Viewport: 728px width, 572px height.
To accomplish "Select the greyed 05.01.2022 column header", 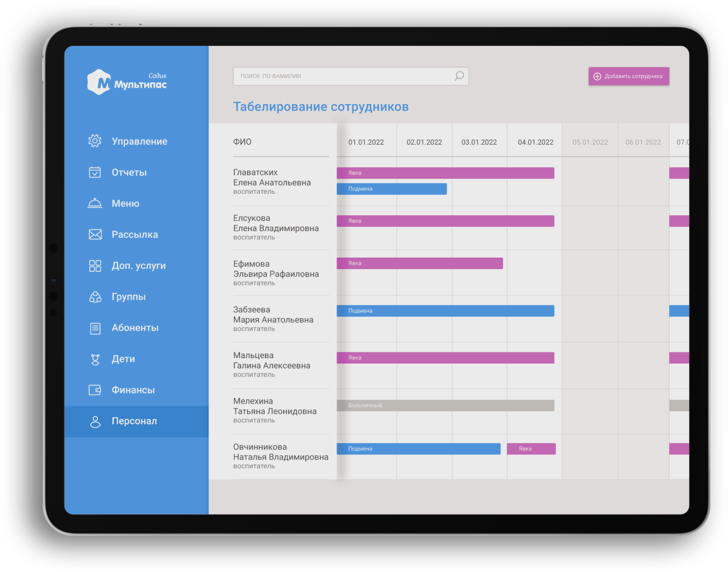I will (x=590, y=142).
